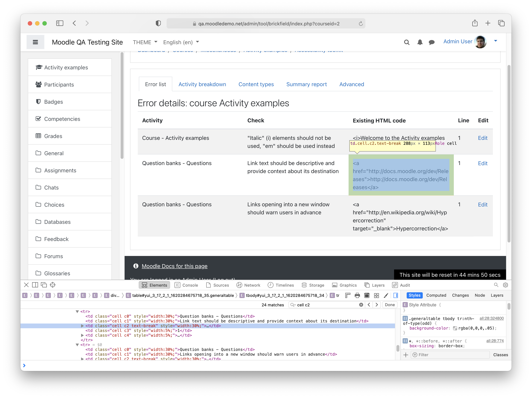Open notifications bell icon
The width and height of the screenshot is (532, 398).
tap(420, 42)
